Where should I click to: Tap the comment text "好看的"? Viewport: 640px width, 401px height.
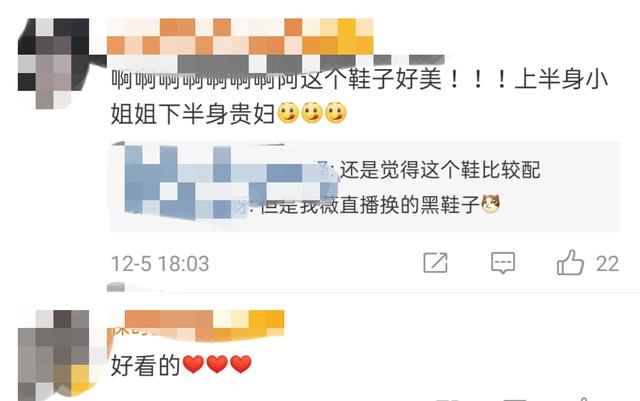146,365
